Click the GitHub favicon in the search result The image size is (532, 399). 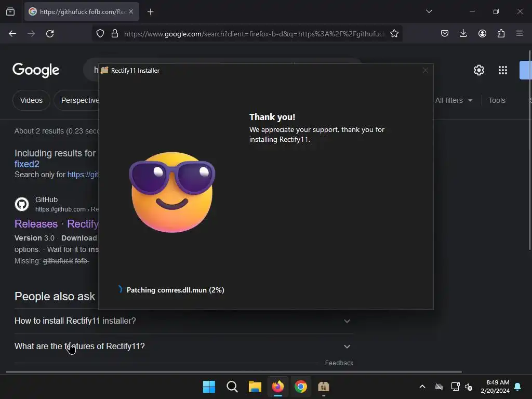tap(22, 204)
